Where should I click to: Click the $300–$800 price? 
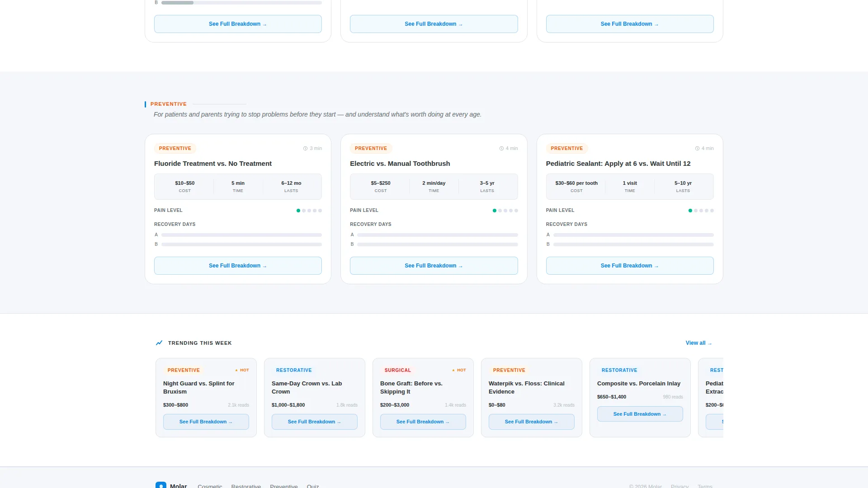click(x=175, y=405)
